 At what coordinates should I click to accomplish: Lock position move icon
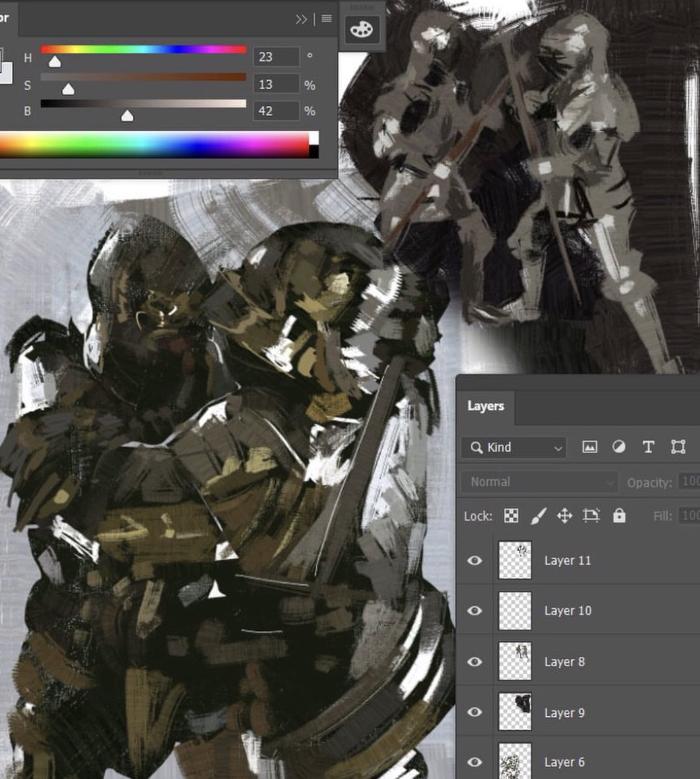[x=564, y=516]
